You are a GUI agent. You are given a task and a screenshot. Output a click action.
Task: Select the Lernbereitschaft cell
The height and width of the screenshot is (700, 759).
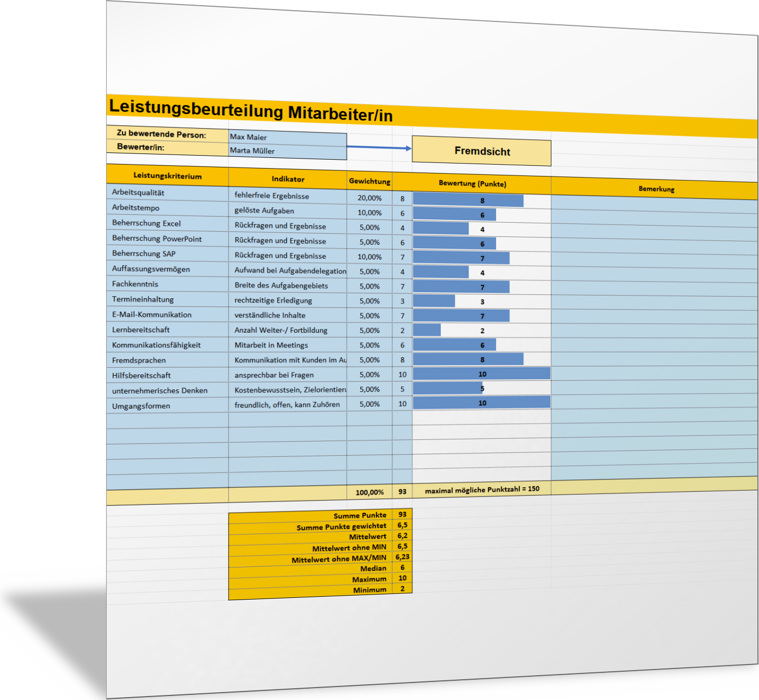tap(168, 330)
